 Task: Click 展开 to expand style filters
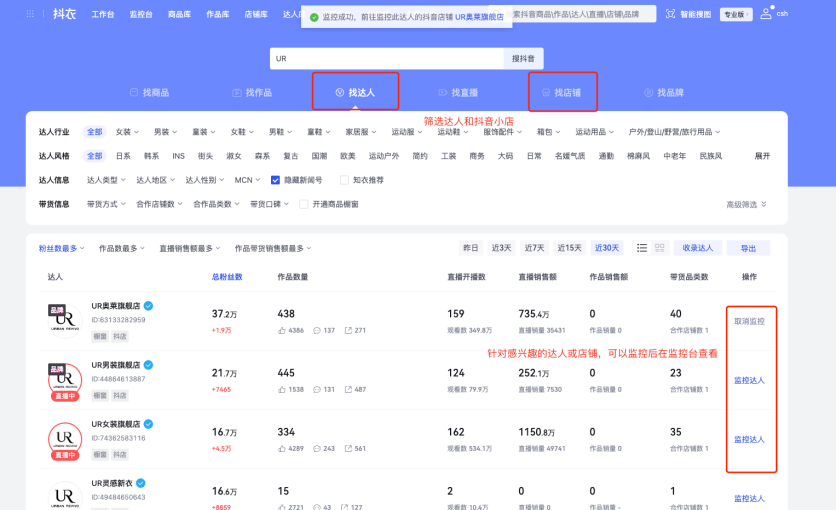762,156
